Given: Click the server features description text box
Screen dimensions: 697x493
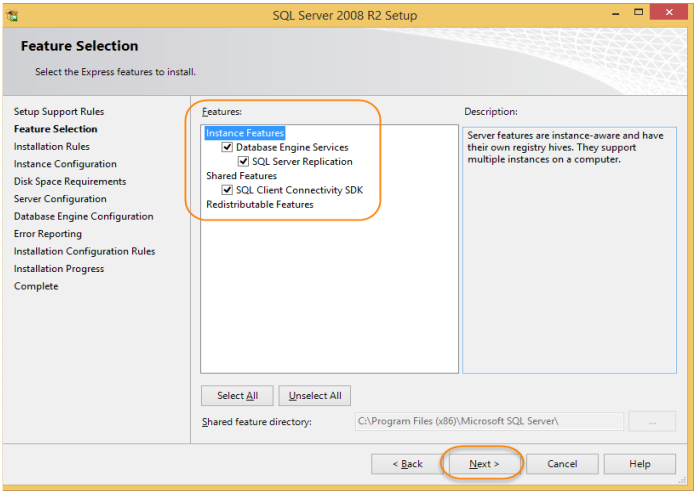Looking at the screenshot, I should coord(569,250).
